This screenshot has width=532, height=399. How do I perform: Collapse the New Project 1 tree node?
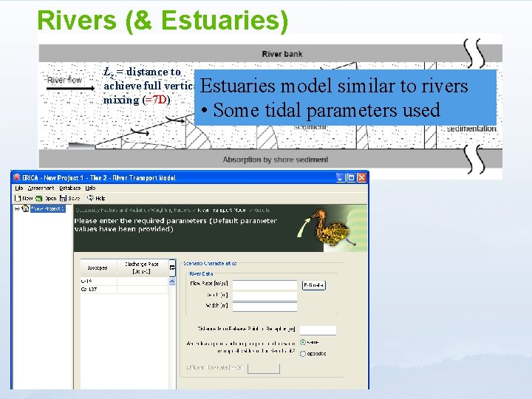[x=16, y=208]
